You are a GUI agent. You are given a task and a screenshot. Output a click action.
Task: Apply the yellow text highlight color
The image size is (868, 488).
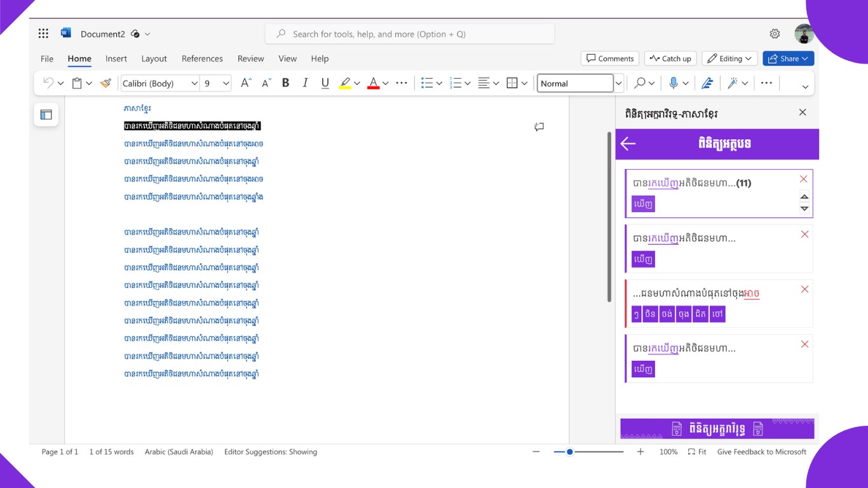(345, 83)
